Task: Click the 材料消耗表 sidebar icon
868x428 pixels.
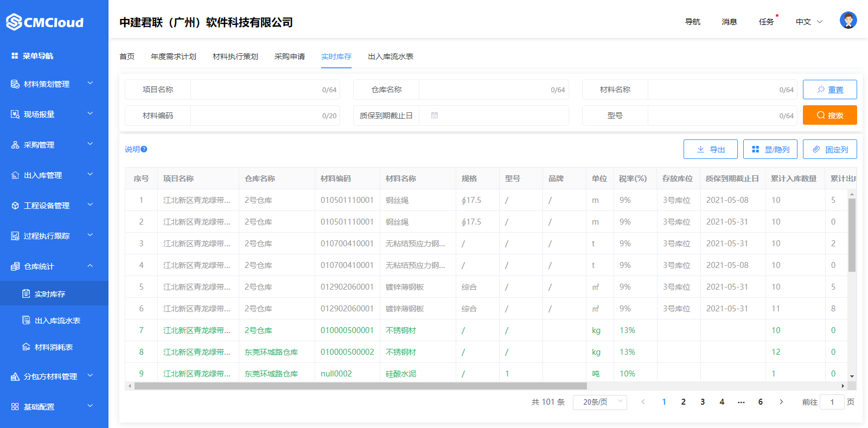Action: point(26,347)
